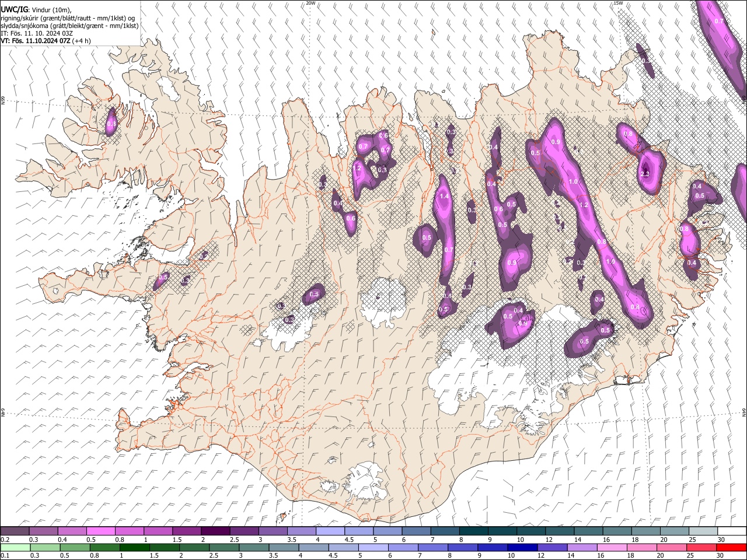Pick the bottom-row dark blue swatch labeled 10
Screen dimensions: 747x560
click(523, 547)
